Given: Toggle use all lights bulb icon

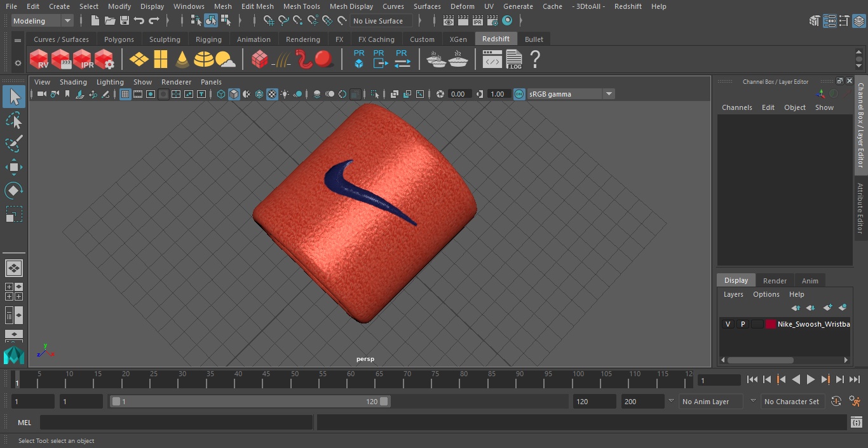Looking at the screenshot, I should click(285, 94).
